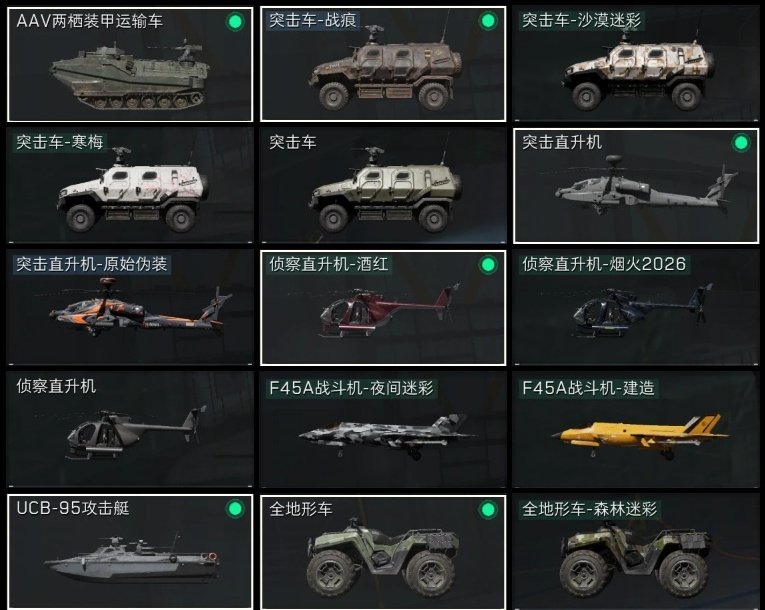Click the 突击车-战痕 label text
The image size is (765, 610).
coord(313,20)
